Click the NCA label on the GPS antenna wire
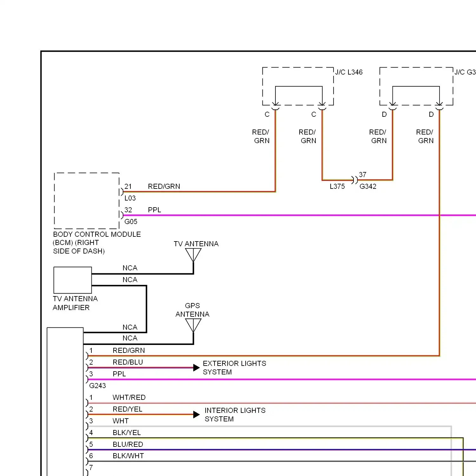 point(130,338)
